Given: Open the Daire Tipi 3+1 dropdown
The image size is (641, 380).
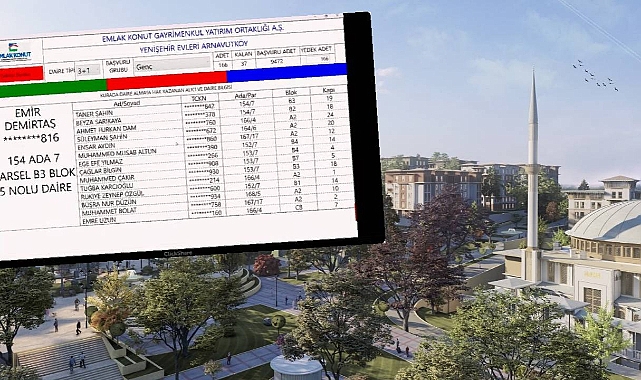Looking at the screenshot, I should [88, 70].
